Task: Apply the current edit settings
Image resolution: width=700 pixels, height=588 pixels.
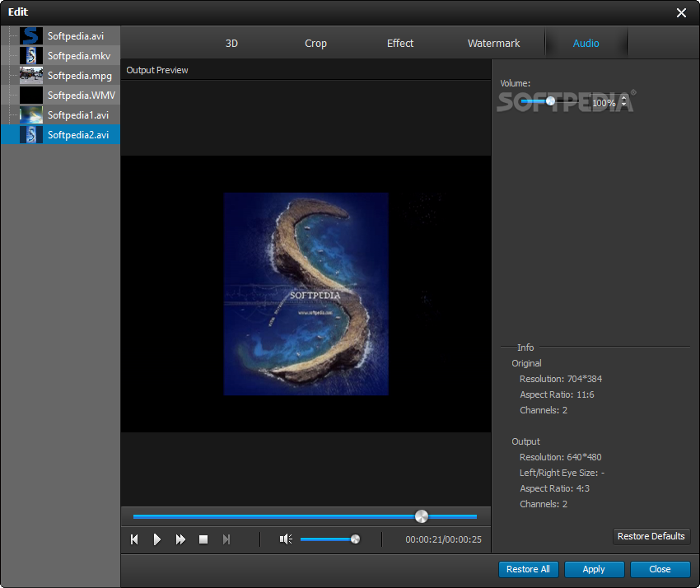Action: tap(593, 569)
